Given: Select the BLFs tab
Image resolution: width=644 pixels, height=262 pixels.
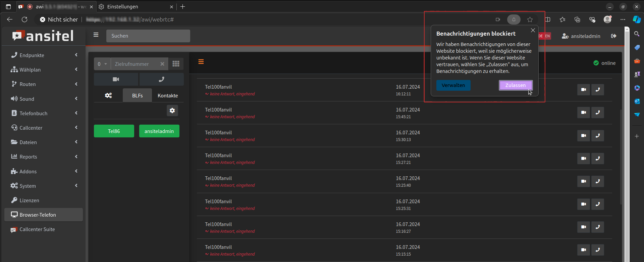Looking at the screenshot, I should point(137,96).
